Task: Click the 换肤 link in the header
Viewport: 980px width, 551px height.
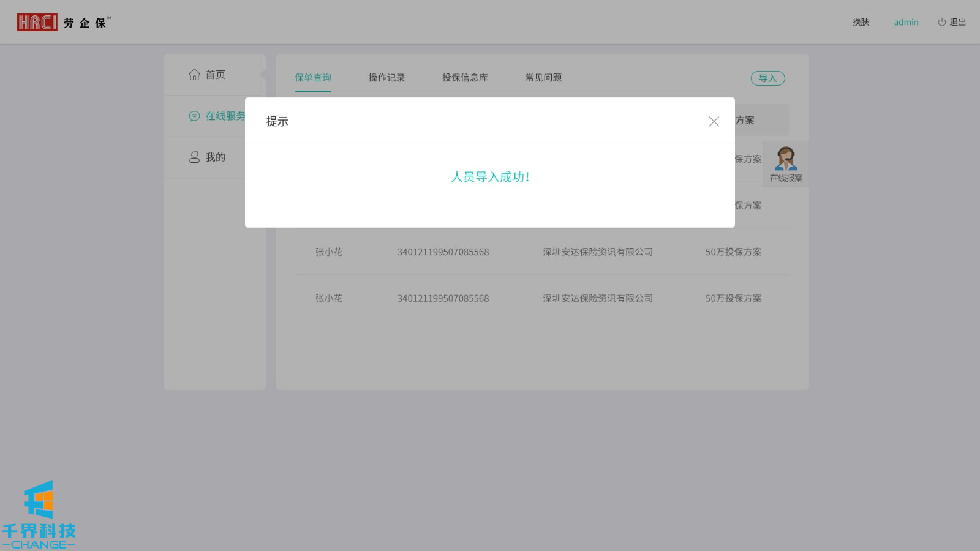Action: (x=861, y=22)
